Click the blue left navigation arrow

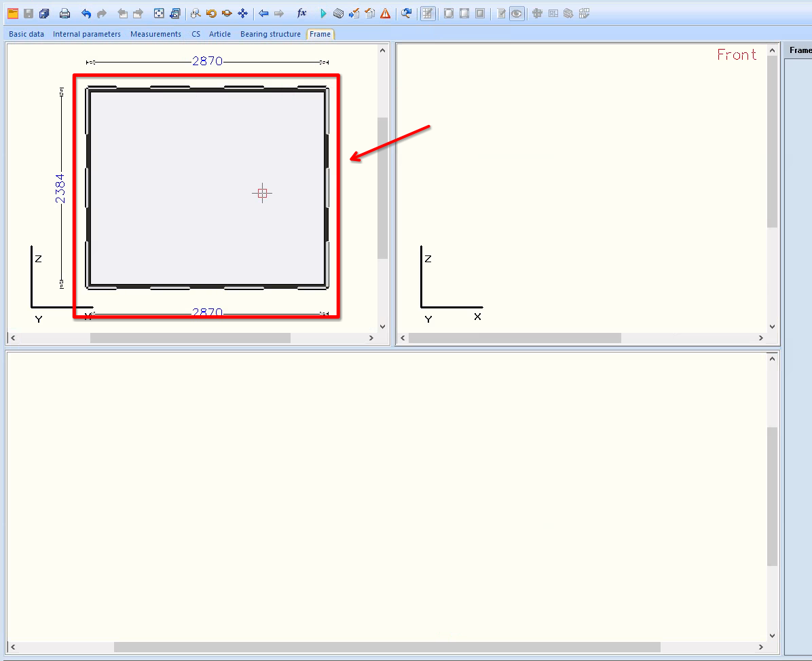[x=263, y=14]
